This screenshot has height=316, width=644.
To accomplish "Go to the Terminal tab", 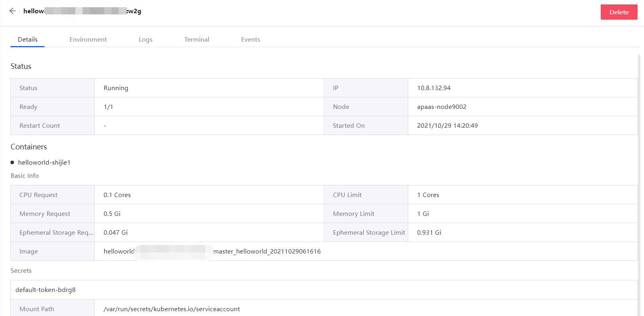I will (x=196, y=40).
